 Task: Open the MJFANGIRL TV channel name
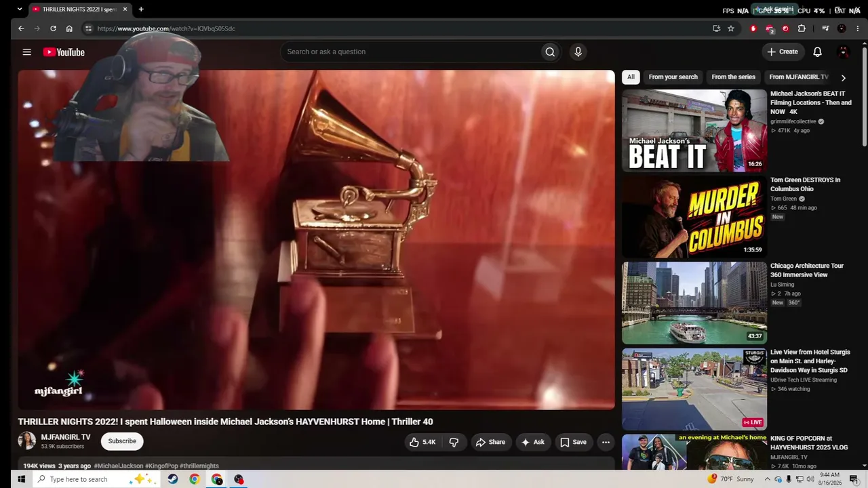(66, 437)
